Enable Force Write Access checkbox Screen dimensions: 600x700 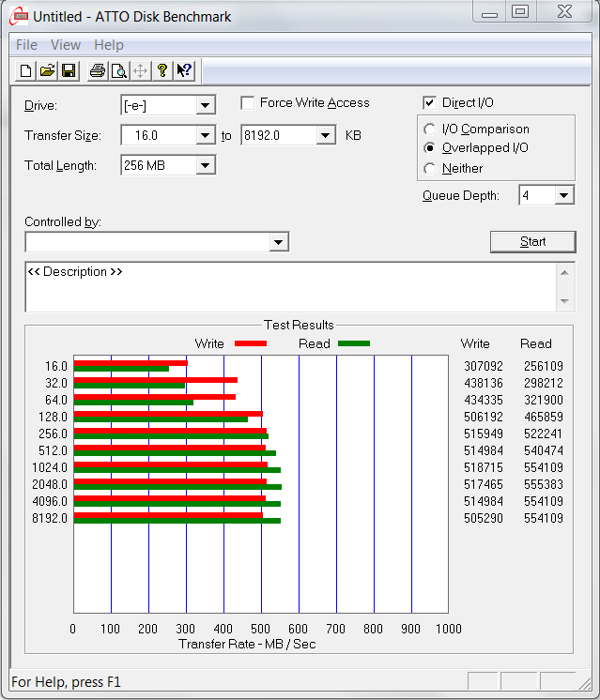(x=248, y=103)
